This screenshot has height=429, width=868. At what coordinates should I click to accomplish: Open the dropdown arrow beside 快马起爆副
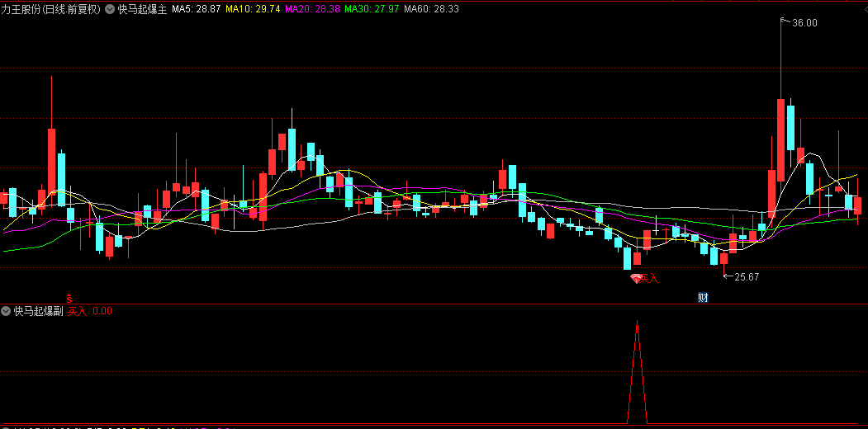pyautogui.click(x=6, y=311)
